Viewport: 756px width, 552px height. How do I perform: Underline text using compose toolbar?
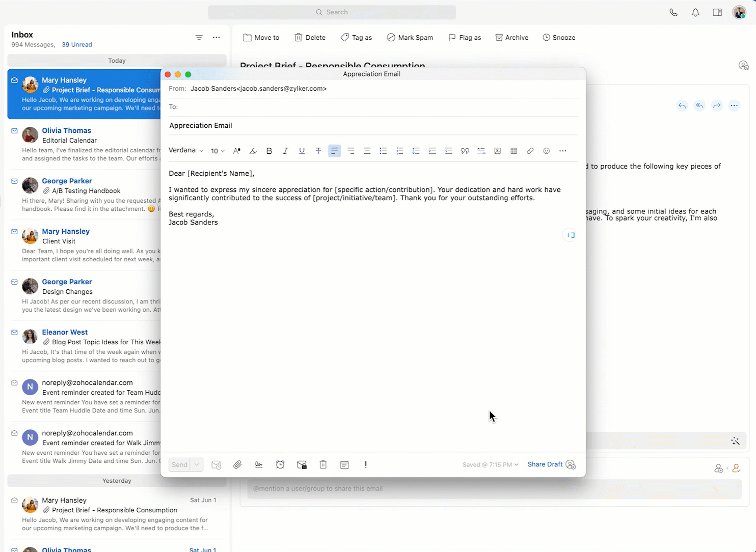click(302, 151)
